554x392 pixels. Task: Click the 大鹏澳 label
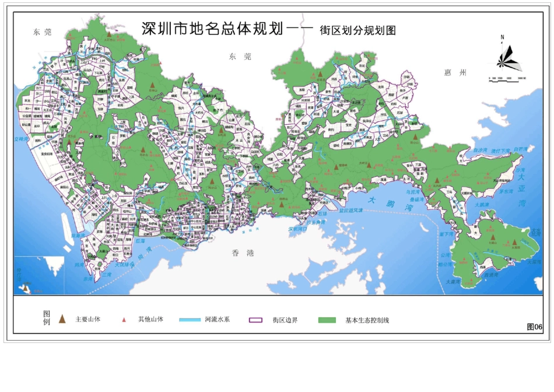tap(482, 205)
